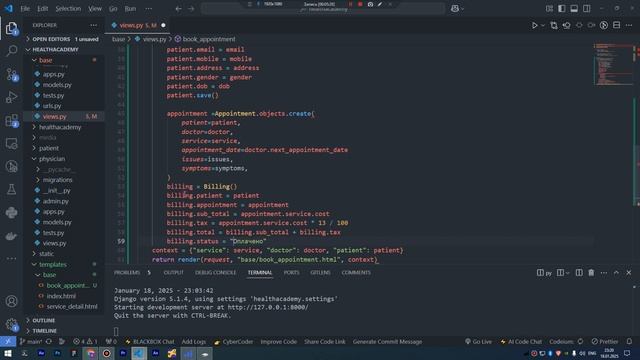The image size is (640, 360).
Task: Open editor More Actions ellipsis
Action: click(x=629, y=25)
